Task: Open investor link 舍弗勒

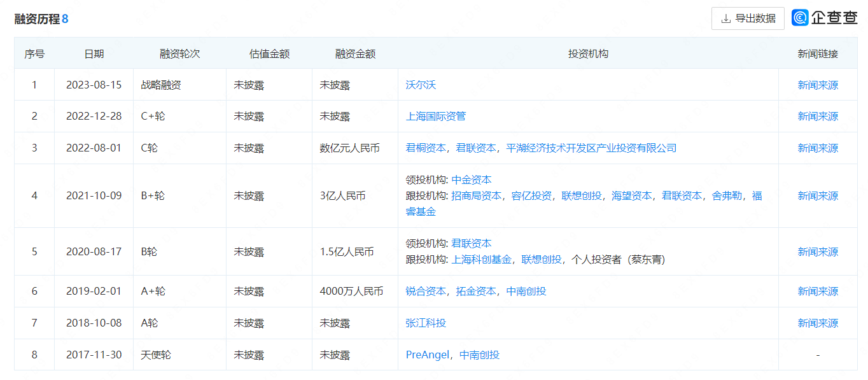Action: 727,196
